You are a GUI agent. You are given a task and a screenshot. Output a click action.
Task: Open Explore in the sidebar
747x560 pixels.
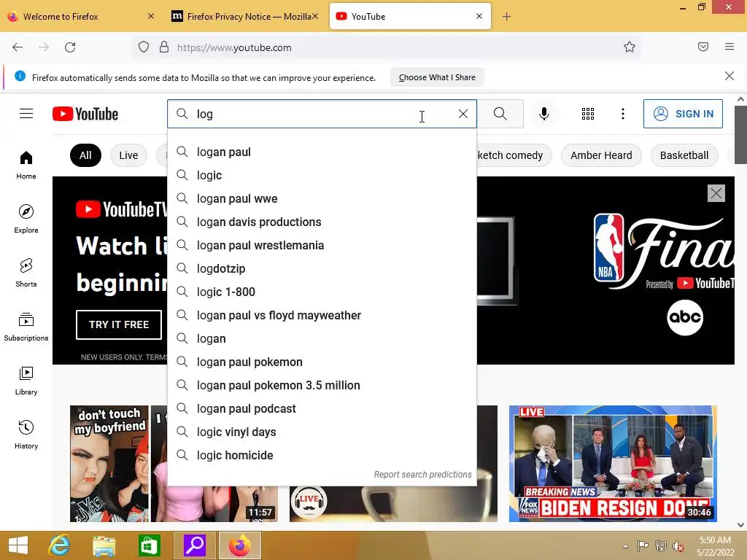point(26,219)
